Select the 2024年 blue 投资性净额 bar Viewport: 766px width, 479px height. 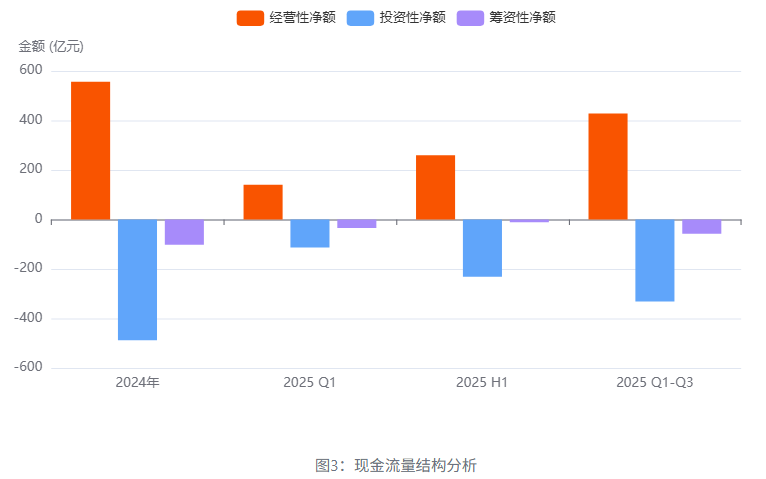click(137, 280)
